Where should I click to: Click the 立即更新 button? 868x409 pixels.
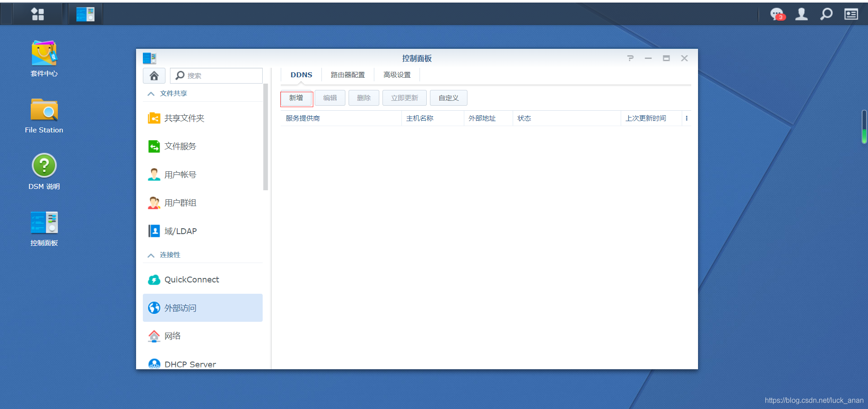click(405, 98)
